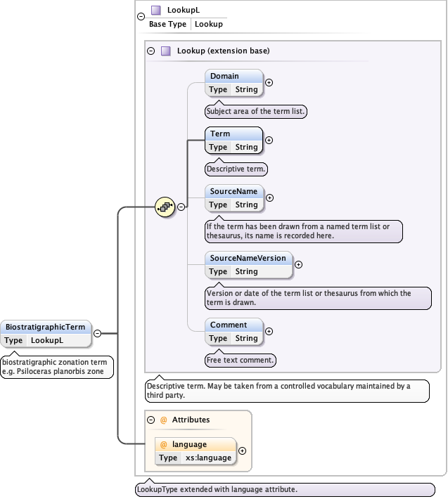Collapse the BiostratigraphicTerm element
The width and height of the screenshot is (448, 499).
click(x=98, y=334)
